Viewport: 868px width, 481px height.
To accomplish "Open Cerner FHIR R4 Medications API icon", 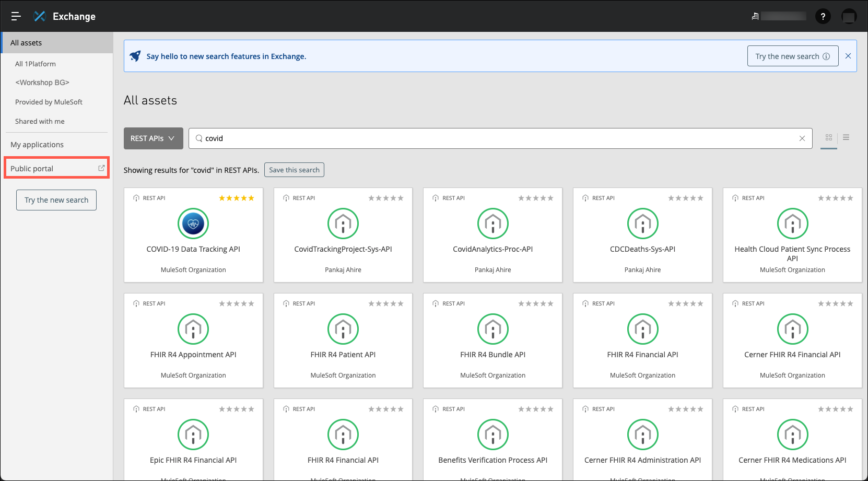I will pyautogui.click(x=793, y=435).
